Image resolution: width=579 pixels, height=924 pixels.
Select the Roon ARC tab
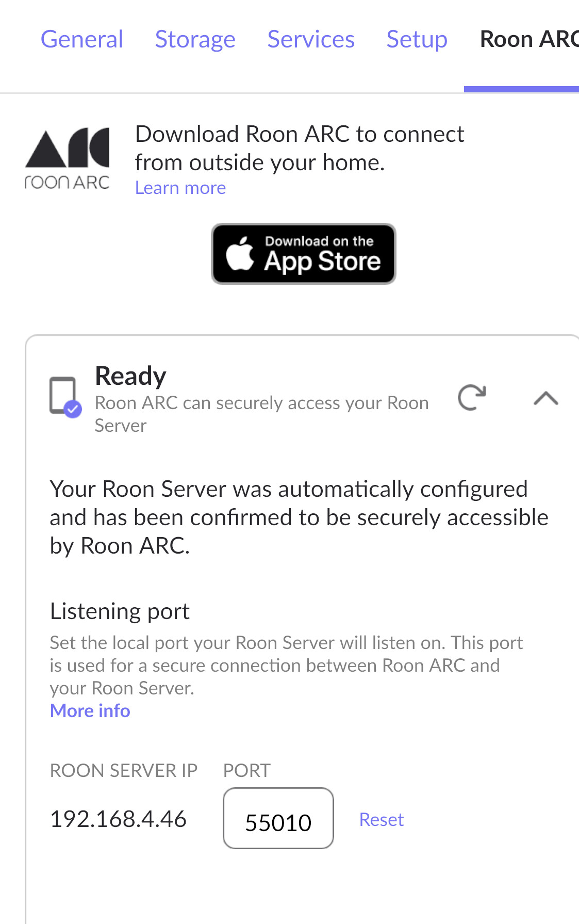click(x=526, y=39)
